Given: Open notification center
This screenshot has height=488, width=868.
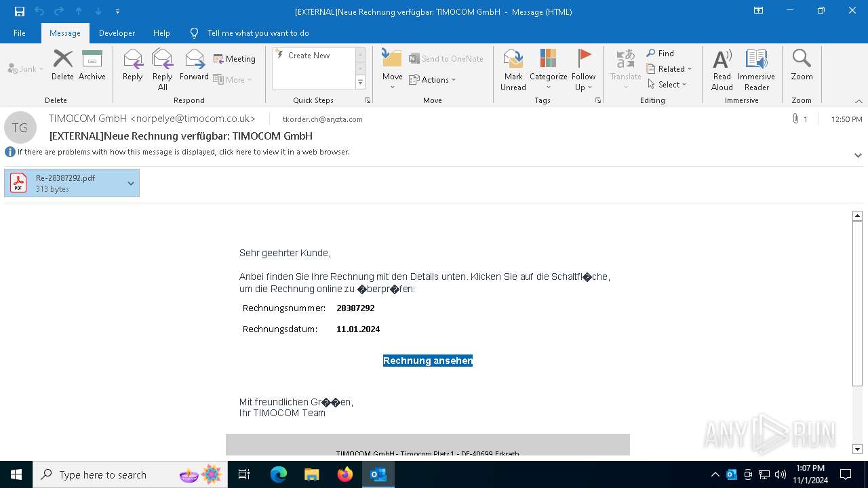Looking at the screenshot, I should (x=846, y=474).
